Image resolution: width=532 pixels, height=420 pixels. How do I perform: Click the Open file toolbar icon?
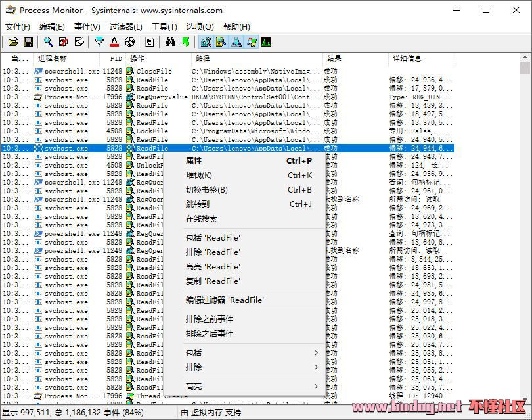(x=13, y=42)
